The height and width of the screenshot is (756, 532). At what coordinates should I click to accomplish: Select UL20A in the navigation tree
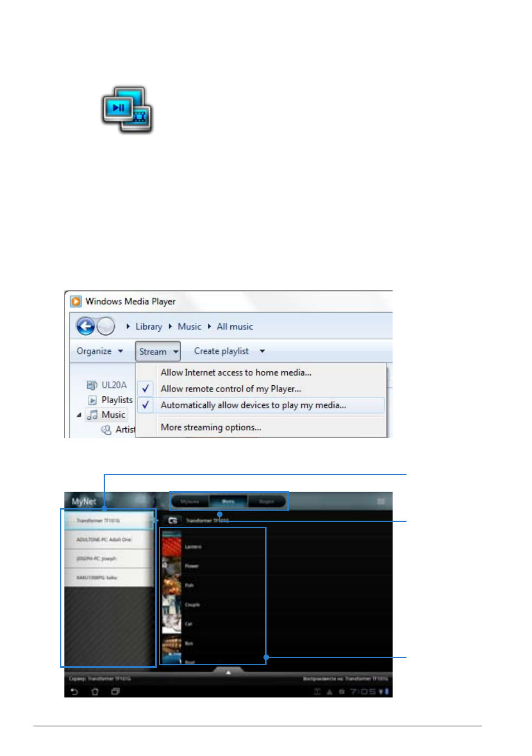[x=114, y=385]
